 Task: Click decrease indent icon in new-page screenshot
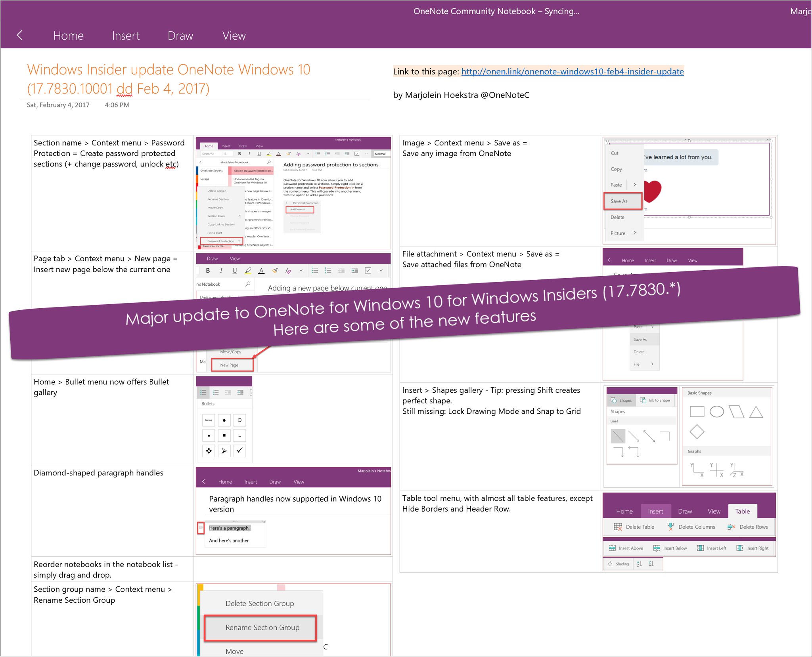[341, 271]
